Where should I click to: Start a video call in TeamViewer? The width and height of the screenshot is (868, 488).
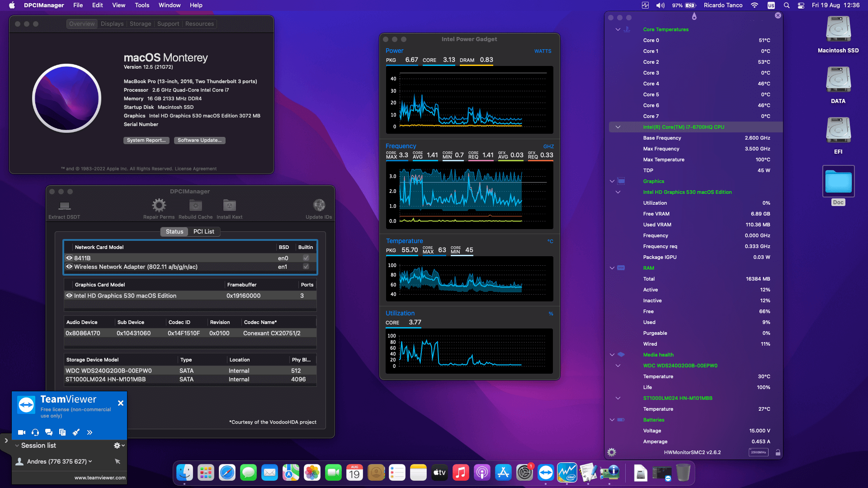click(21, 432)
